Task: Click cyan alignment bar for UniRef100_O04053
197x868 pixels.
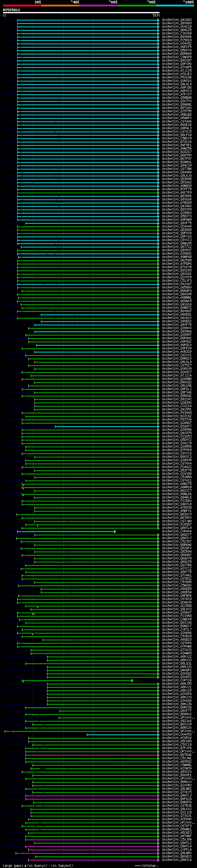Action: [123, 735]
